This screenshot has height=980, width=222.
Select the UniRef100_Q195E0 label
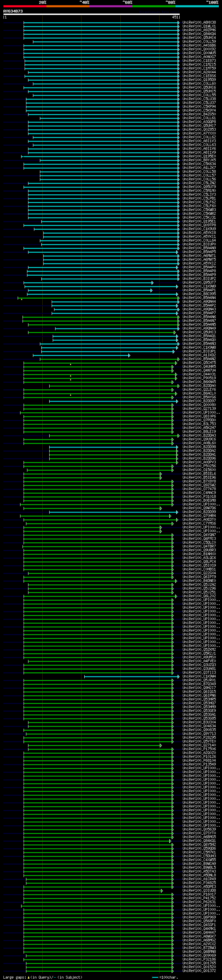199,156
